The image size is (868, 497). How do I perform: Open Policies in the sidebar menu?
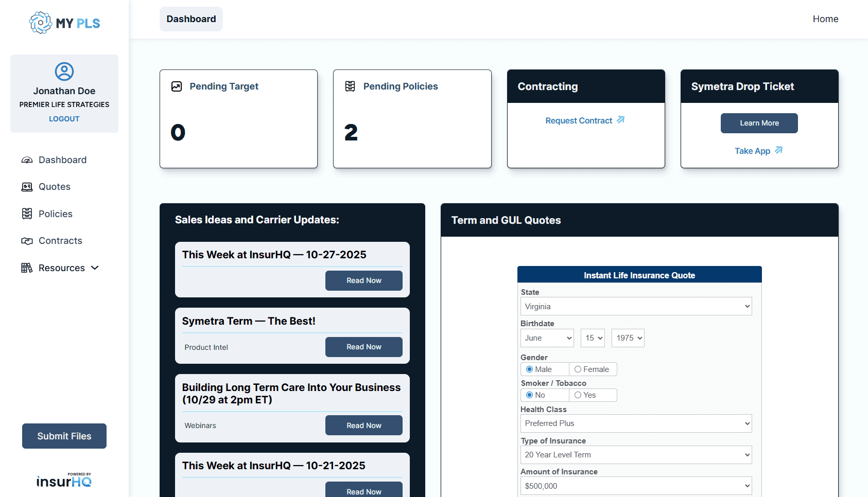point(56,214)
